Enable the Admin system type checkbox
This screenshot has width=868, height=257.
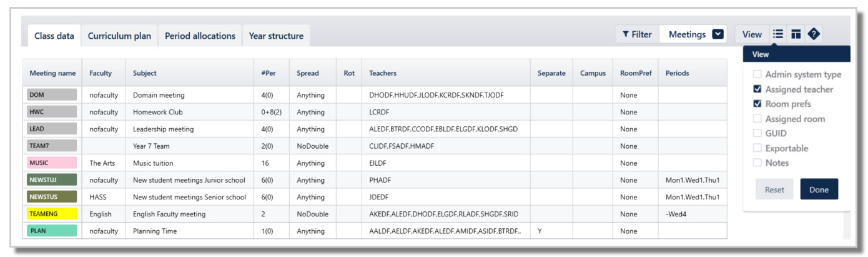coord(757,74)
